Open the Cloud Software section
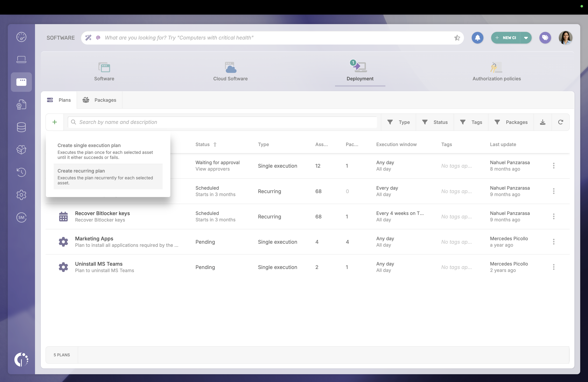The image size is (588, 382). click(x=230, y=72)
